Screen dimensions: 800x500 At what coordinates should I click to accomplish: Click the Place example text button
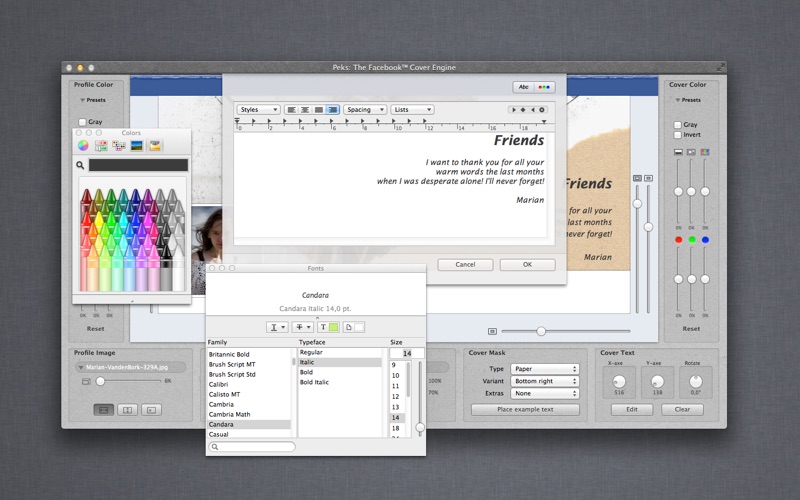525,410
